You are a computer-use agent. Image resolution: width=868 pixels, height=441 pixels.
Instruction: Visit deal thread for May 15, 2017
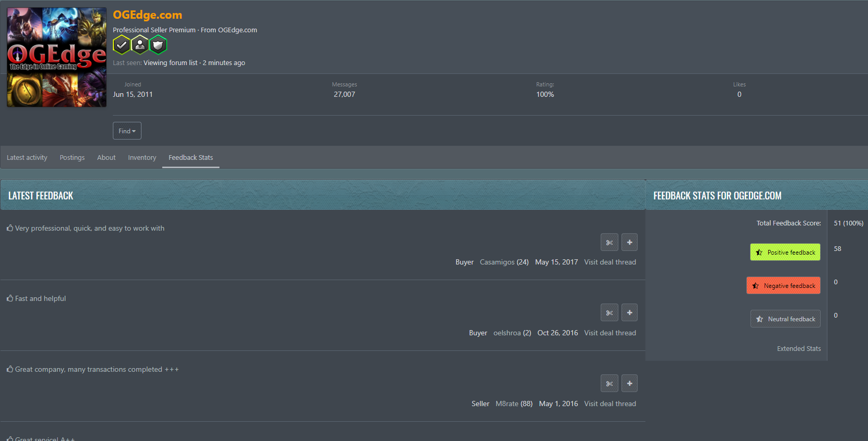(x=610, y=262)
